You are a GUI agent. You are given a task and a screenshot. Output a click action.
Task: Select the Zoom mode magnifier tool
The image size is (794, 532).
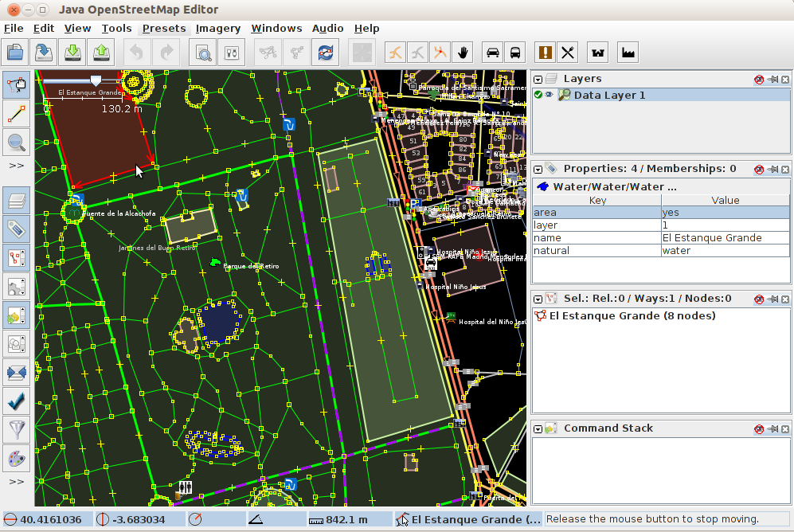coord(17,143)
